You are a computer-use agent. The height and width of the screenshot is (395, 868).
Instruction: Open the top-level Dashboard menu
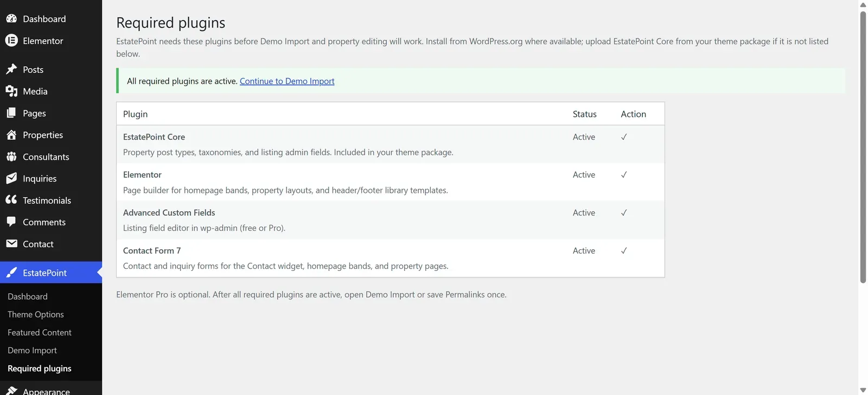coord(51,19)
